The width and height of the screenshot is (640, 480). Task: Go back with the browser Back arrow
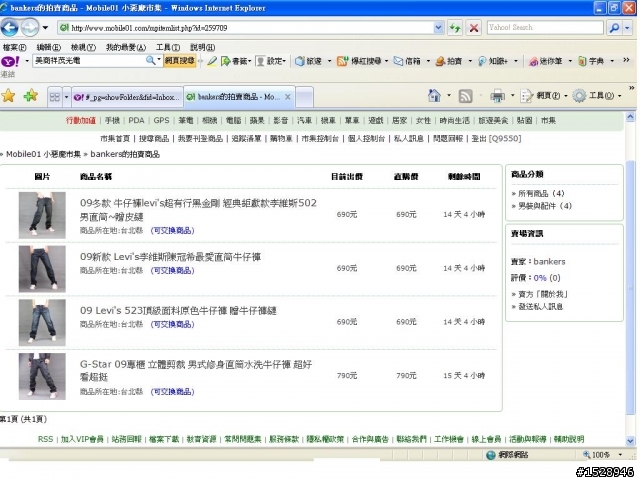point(10,28)
